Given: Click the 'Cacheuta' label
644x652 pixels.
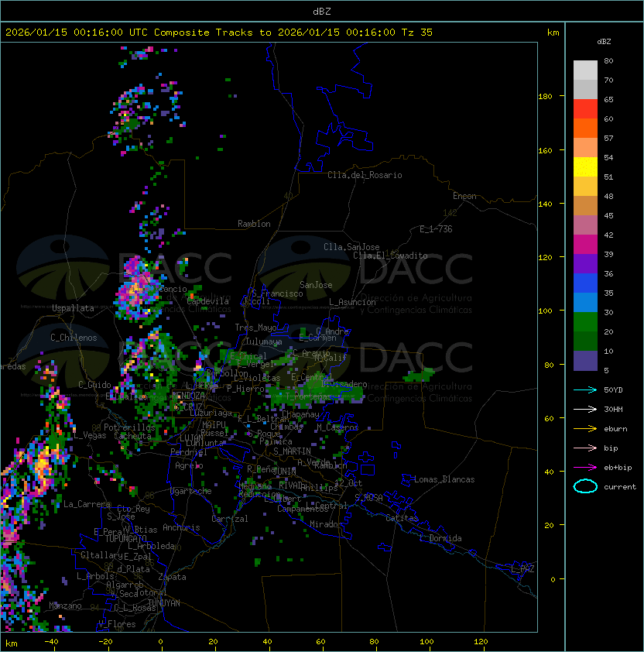Looking at the screenshot, I should pos(132,436).
